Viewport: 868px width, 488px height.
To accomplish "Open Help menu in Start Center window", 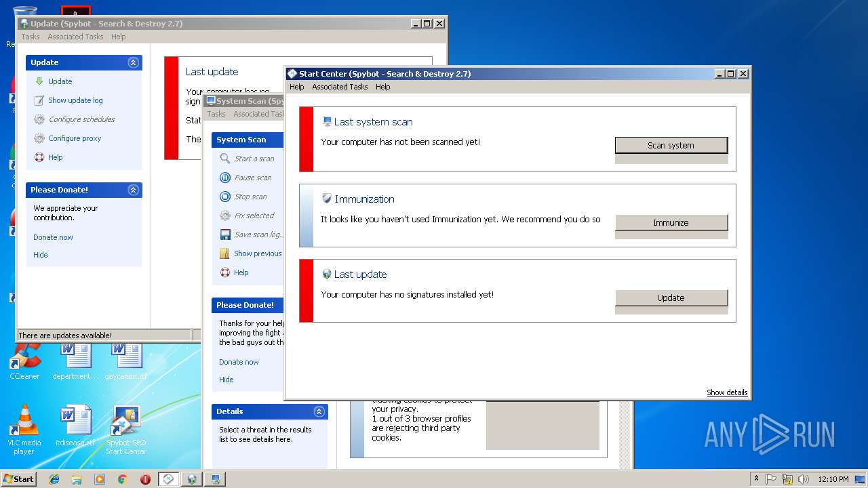I will pos(296,87).
